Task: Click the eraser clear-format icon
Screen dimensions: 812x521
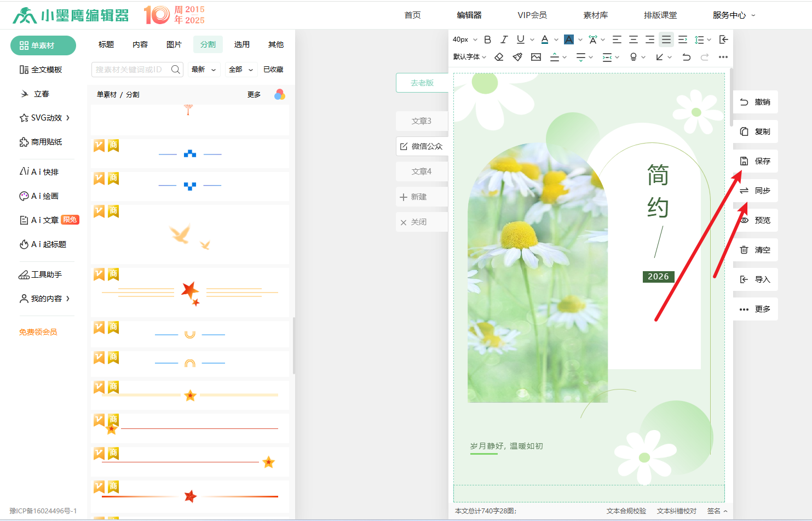Action: (499, 57)
